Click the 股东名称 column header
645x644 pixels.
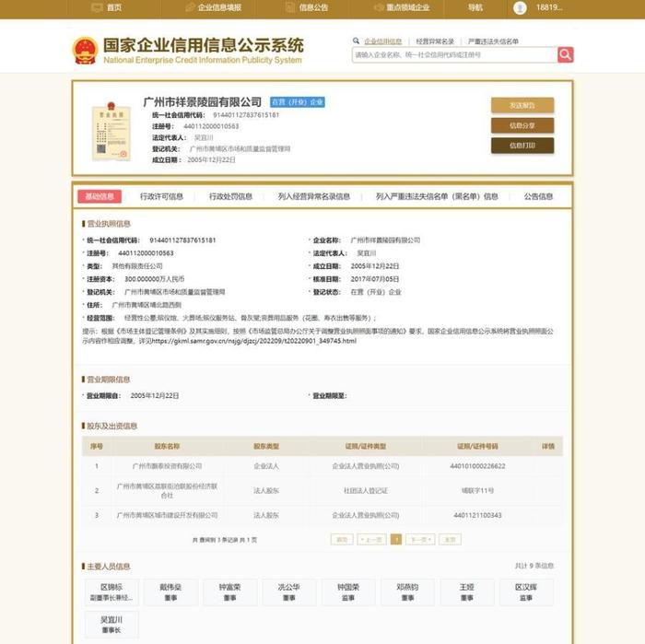[167, 446]
